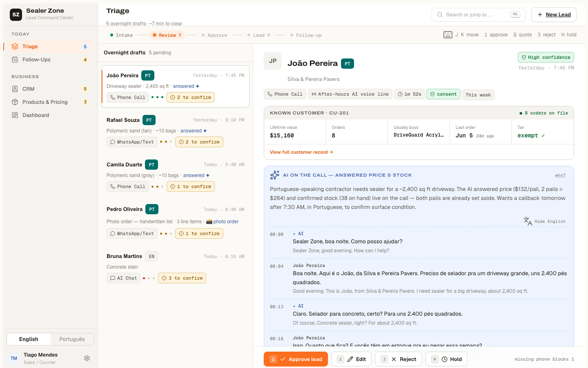Image resolution: width=588 pixels, height=368 pixels.
Task: Click After-hours AI voice line tag
Action: (350, 94)
